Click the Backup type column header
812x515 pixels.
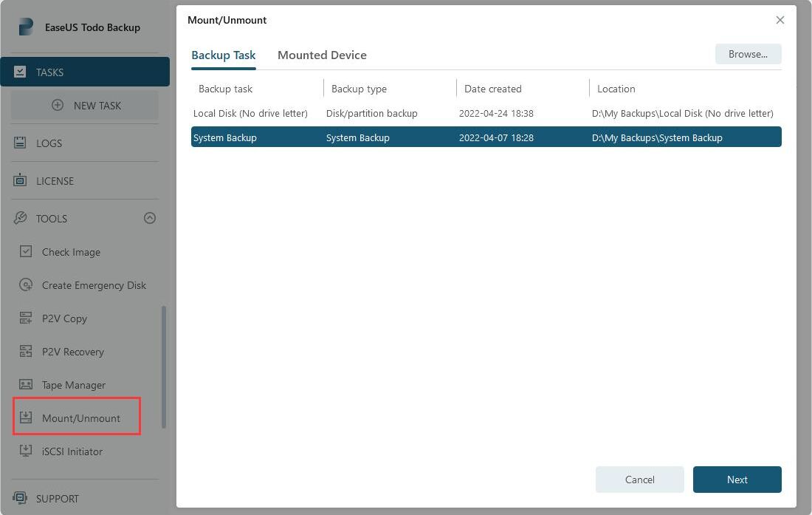pyautogui.click(x=359, y=89)
